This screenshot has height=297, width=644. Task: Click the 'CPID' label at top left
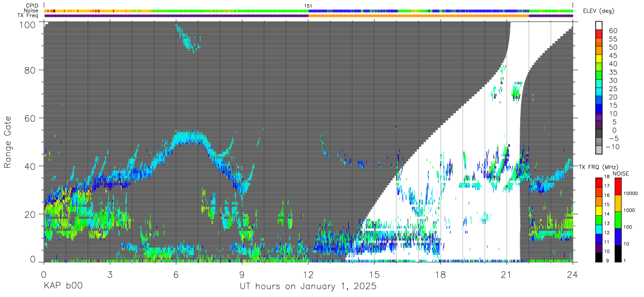[32, 5]
